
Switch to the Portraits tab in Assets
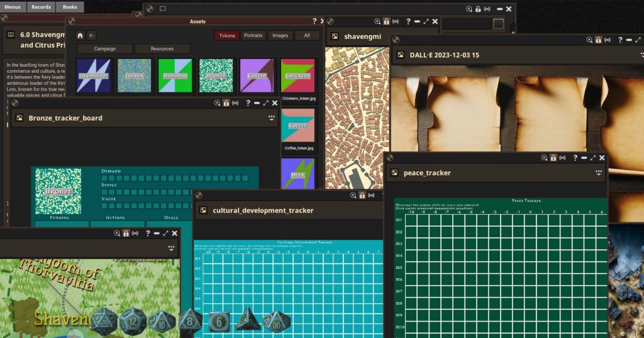253,36
